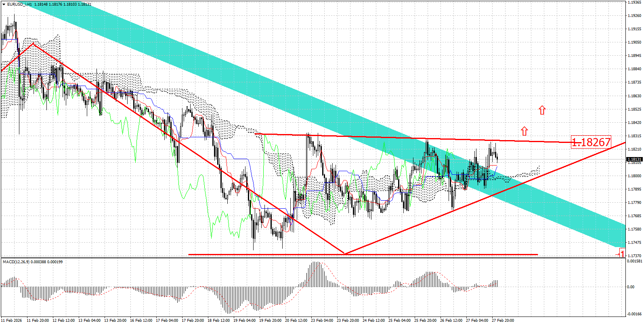Click the 1.19365 price axis label
The height and width of the screenshot is (325, 644).
pos(635,2)
